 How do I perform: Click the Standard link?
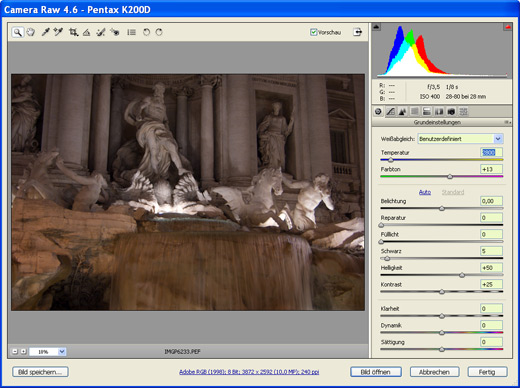[453, 192]
